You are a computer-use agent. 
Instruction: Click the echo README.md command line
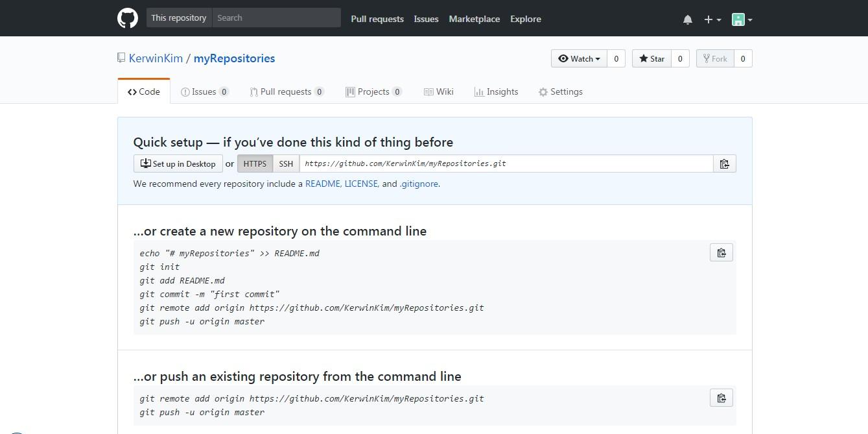pyautogui.click(x=229, y=253)
